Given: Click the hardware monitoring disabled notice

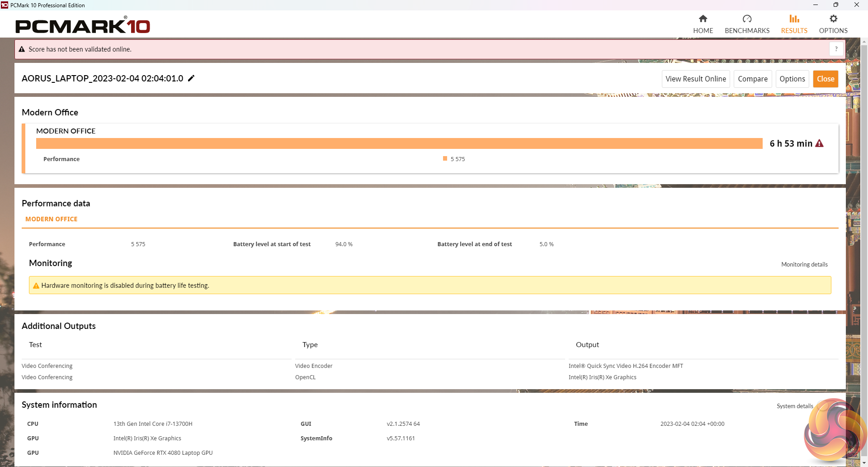Looking at the screenshot, I should point(430,285).
